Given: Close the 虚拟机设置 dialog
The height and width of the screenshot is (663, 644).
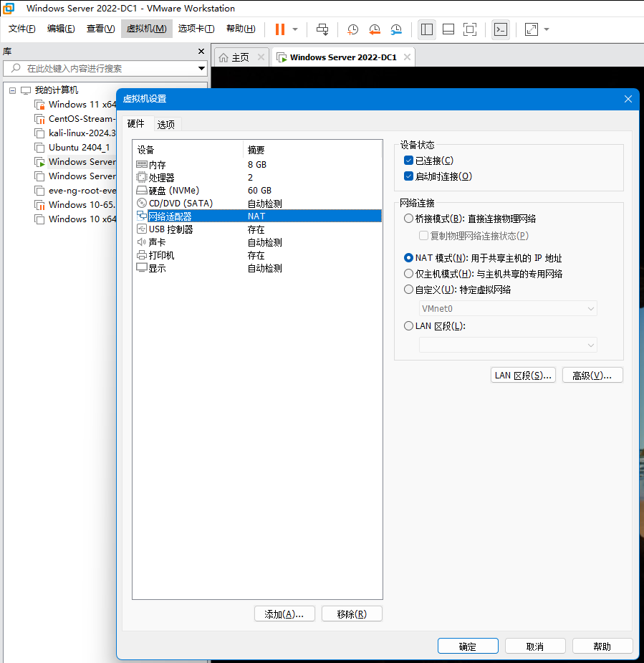Looking at the screenshot, I should click(x=628, y=99).
